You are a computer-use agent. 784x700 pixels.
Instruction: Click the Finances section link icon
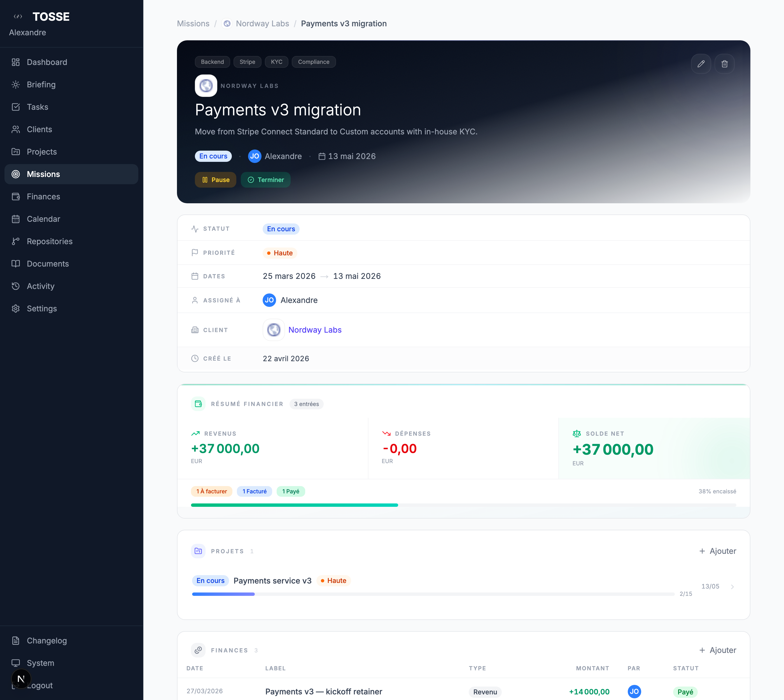(x=198, y=650)
